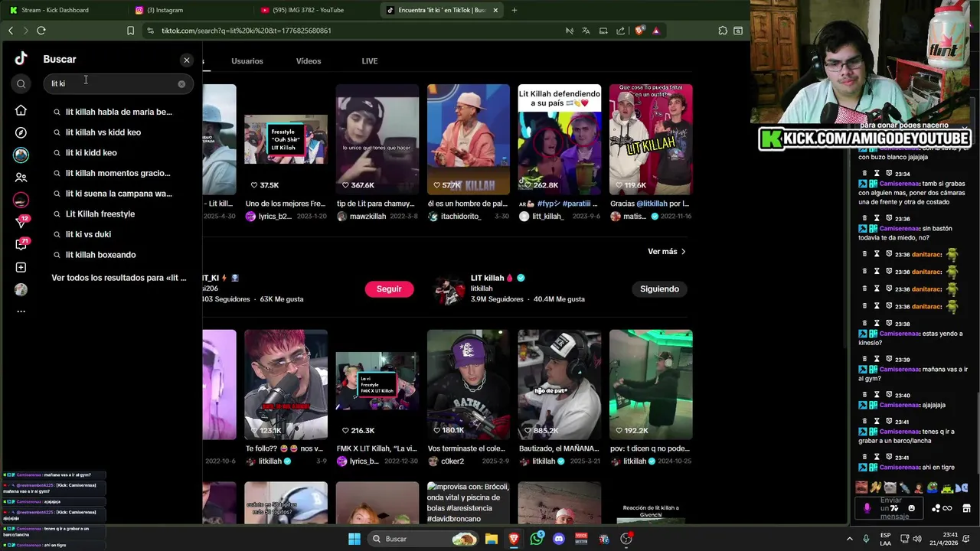Open Discord from the taskbar
The height and width of the screenshot is (551, 980).
coord(559,539)
